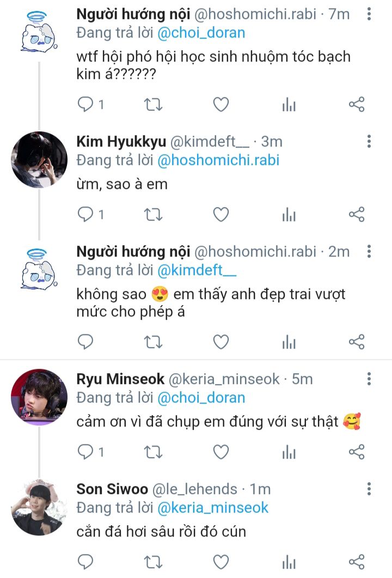View analytics for the "không sao" tweet
392x578 pixels.
289,342
